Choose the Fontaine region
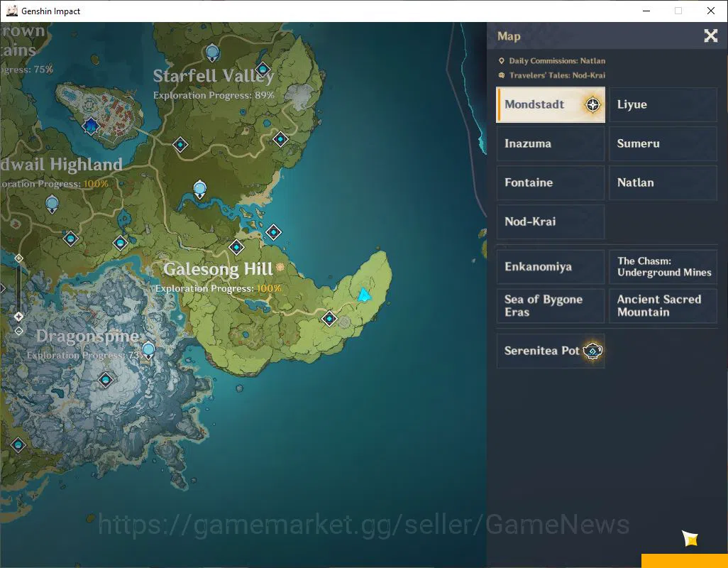728x568 pixels. 551,182
